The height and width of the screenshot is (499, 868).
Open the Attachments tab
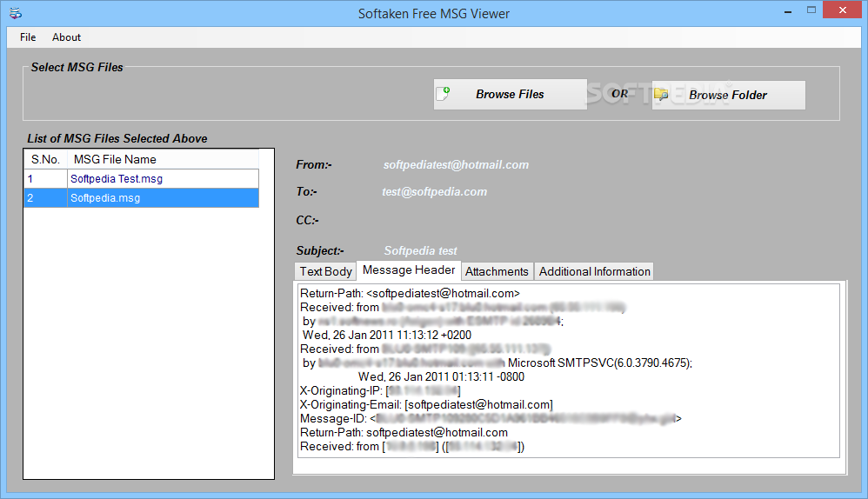coord(497,271)
